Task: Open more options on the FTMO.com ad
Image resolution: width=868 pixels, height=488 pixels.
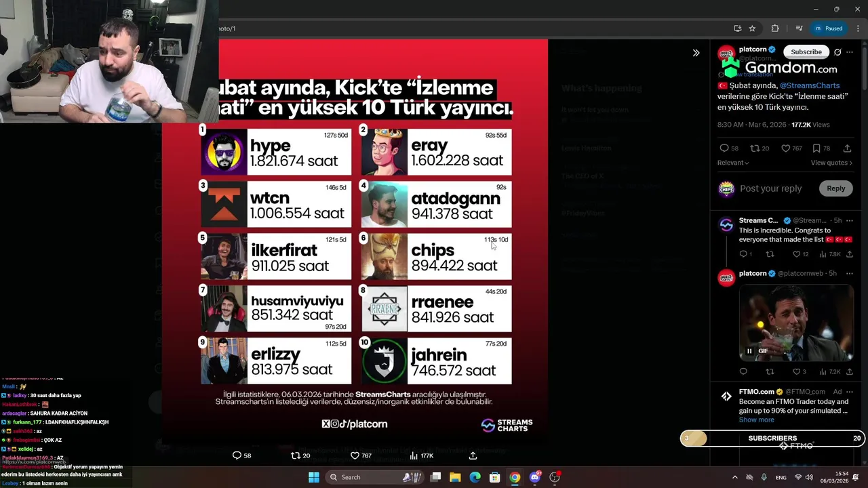Action: [x=849, y=392]
